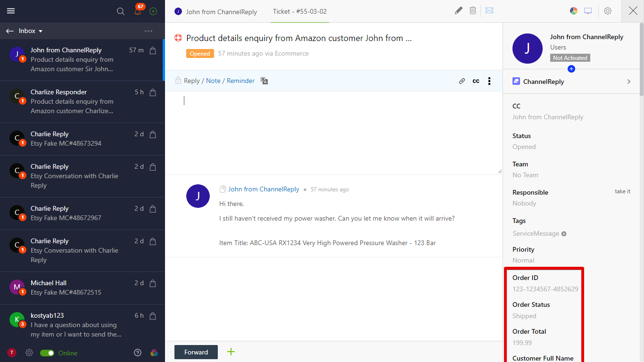Edit ticket with the pencil icon
The image size is (644, 362).
[458, 10]
